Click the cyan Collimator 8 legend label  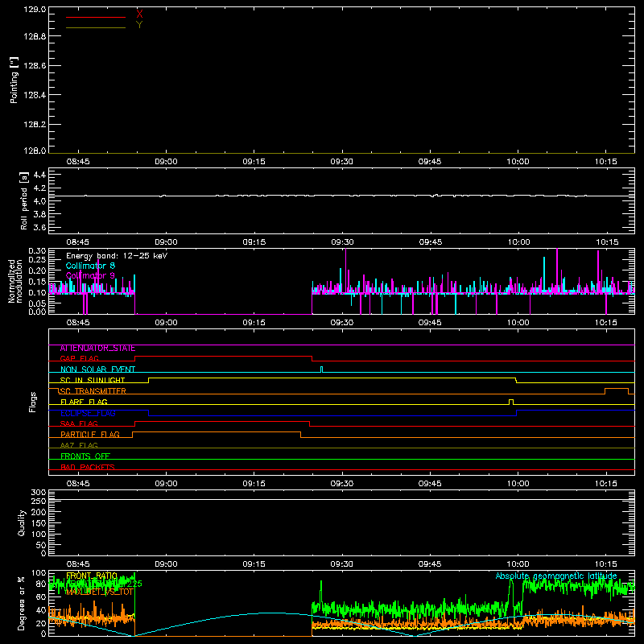click(90, 266)
